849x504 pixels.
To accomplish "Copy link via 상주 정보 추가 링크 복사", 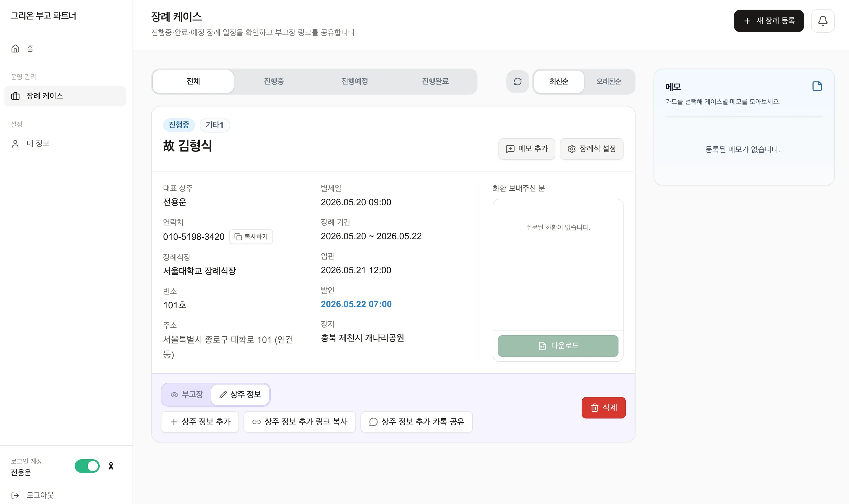I will tap(300, 422).
